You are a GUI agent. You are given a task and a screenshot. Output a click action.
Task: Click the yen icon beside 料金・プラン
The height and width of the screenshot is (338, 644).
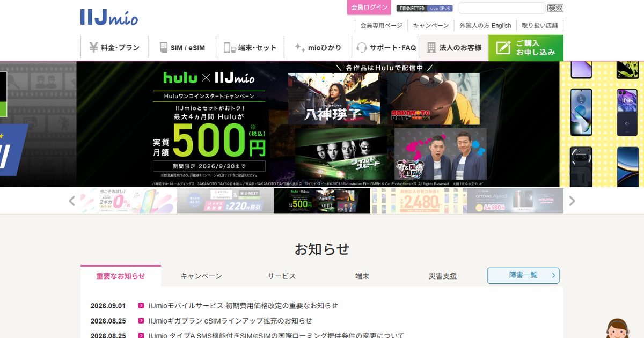(x=93, y=47)
